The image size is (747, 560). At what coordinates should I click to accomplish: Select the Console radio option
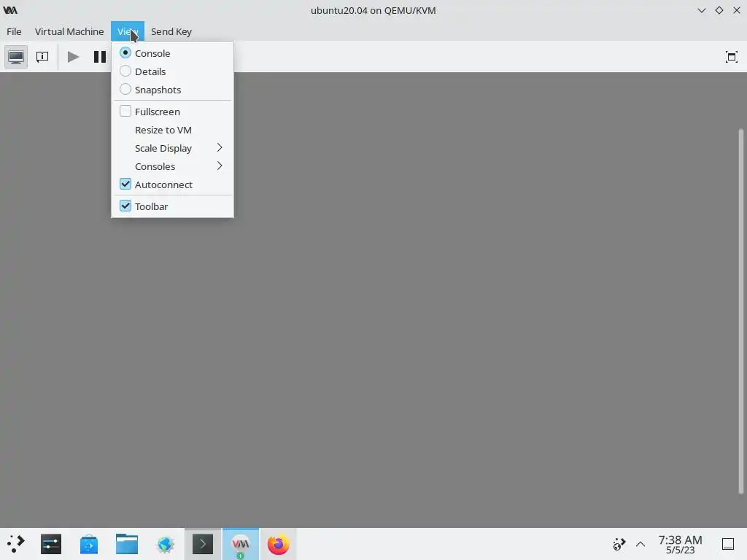(172, 52)
